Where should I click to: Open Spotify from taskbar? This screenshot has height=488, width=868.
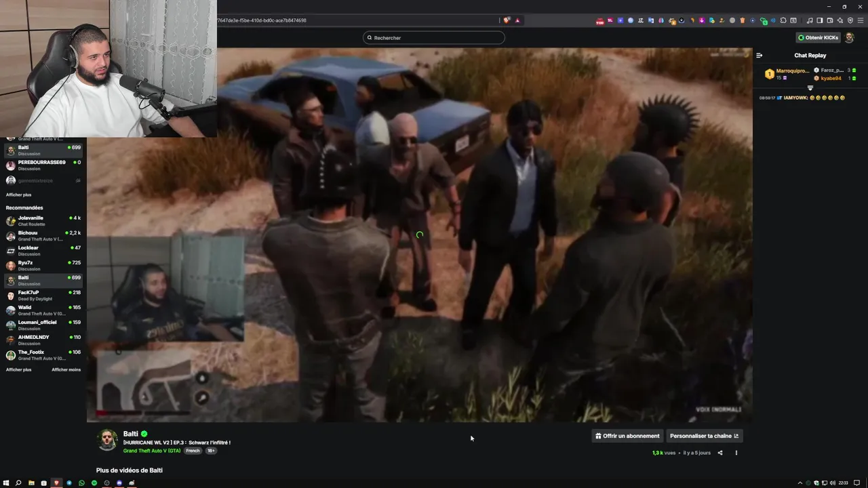94,483
